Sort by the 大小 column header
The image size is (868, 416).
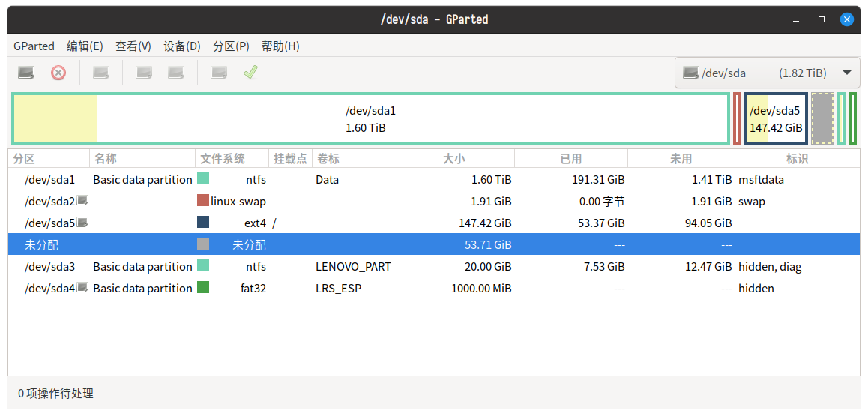(x=453, y=159)
